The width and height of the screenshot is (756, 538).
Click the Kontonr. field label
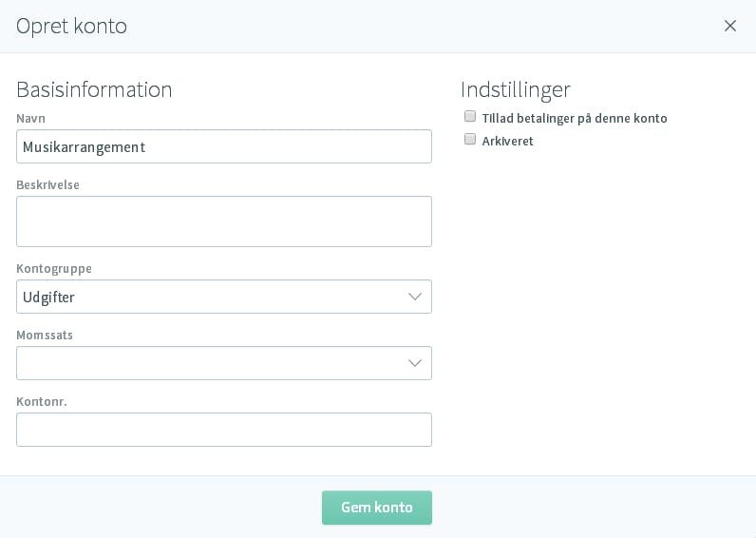[x=42, y=401]
